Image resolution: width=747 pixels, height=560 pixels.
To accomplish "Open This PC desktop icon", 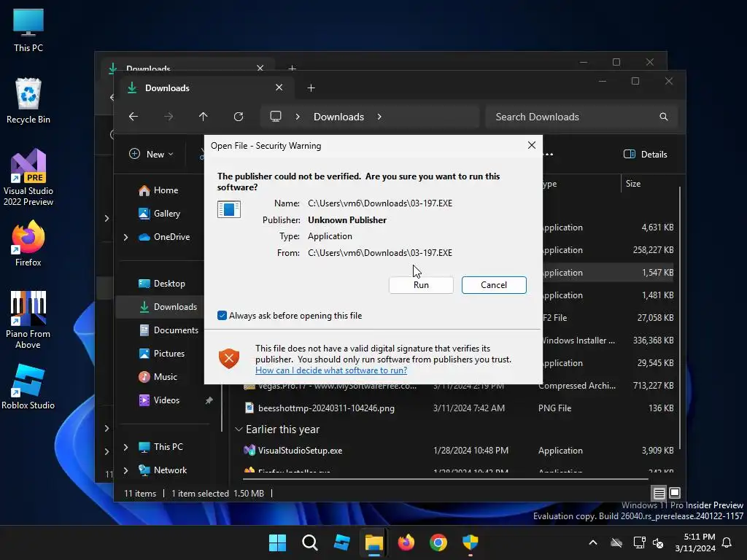I will (28, 30).
